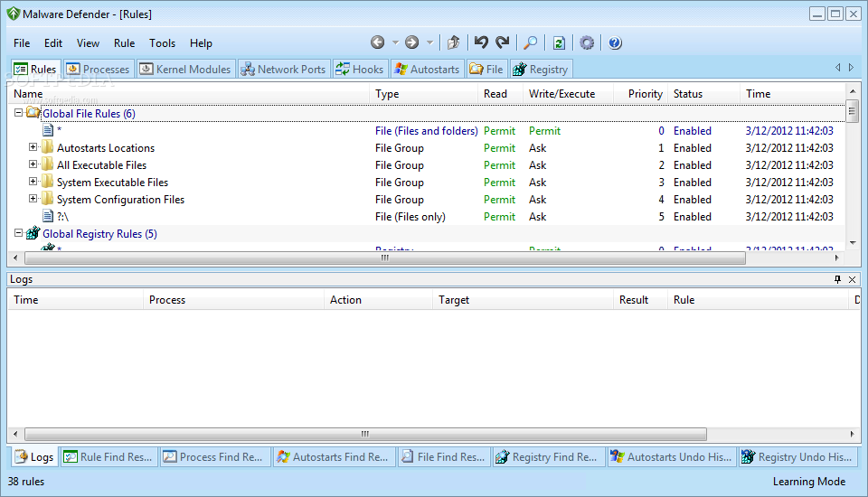Switch to the Autostarts tab
The height and width of the screenshot is (497, 868).
tap(428, 70)
